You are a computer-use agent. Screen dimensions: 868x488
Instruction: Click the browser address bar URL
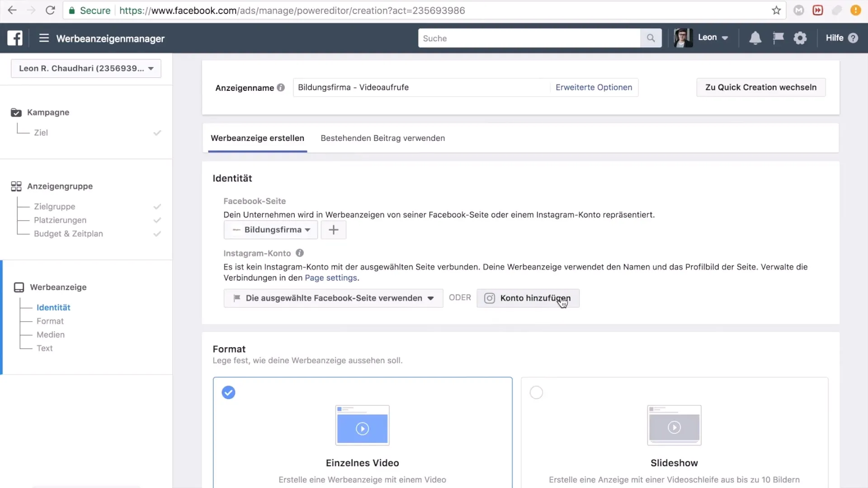(x=292, y=10)
